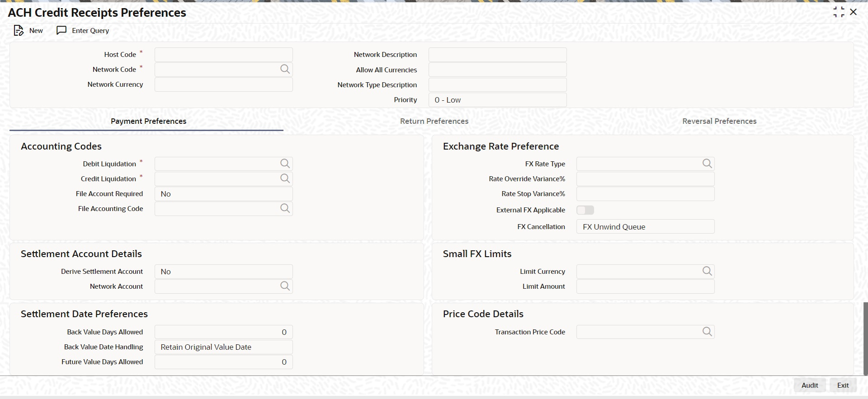Open Network Account lookup search icon
The height and width of the screenshot is (399, 868).
(x=285, y=286)
